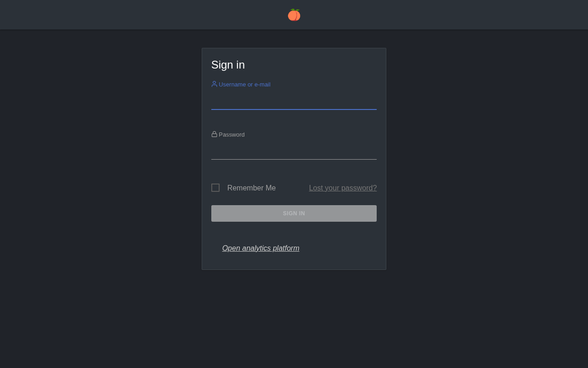
Task: Focus the Password input field
Action: pyautogui.click(x=294, y=151)
